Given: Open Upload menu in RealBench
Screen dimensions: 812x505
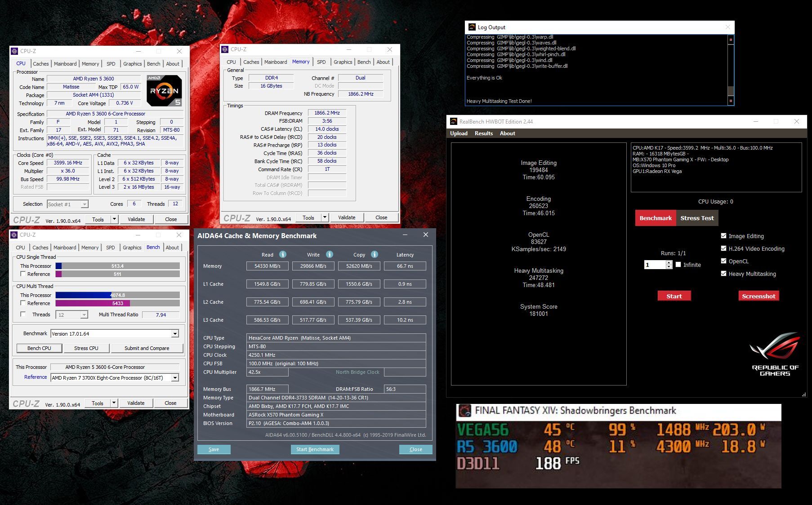Looking at the screenshot, I should (459, 133).
